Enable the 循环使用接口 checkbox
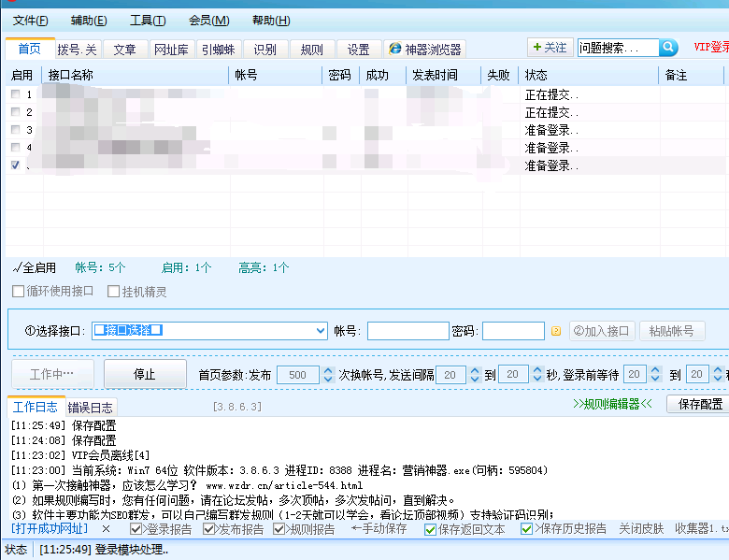Screen dimensions: 729x560 click(19, 292)
